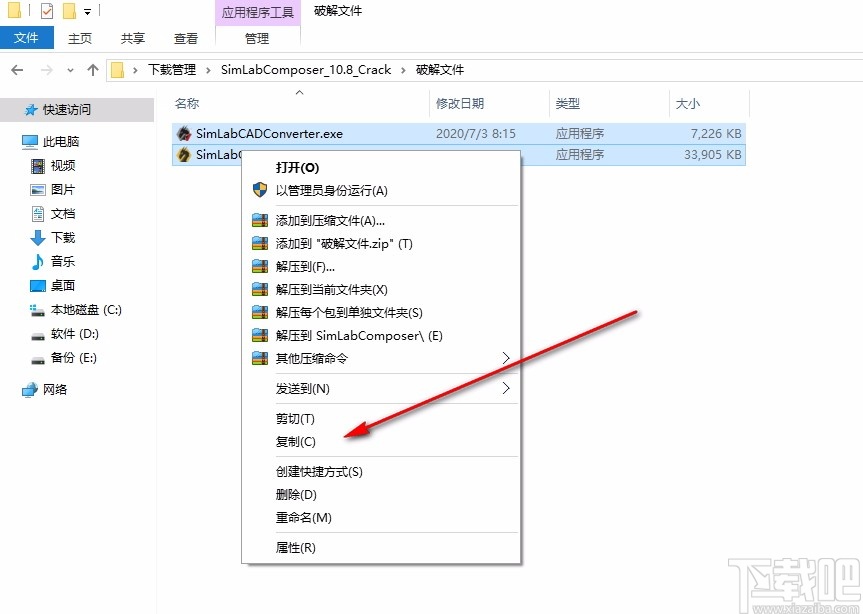Select 复制(C) from the context menu

tap(296, 441)
